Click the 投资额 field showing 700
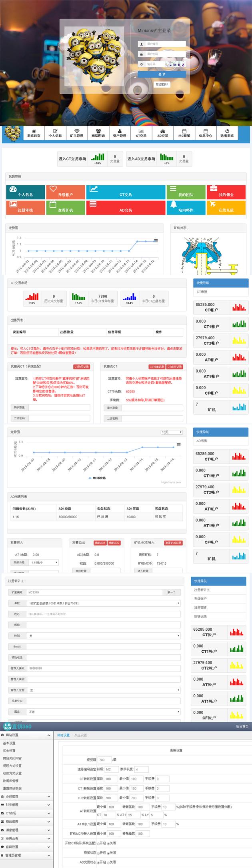 click(x=105, y=760)
